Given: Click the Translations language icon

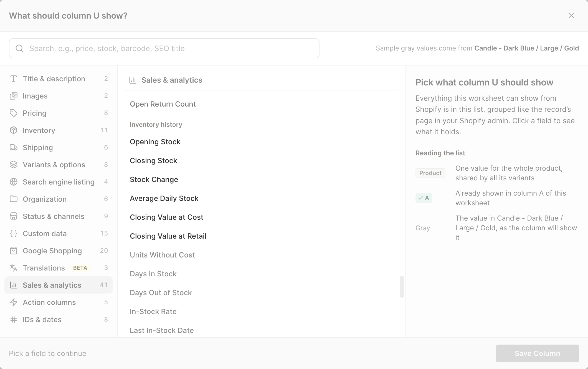Looking at the screenshot, I should point(14,268).
